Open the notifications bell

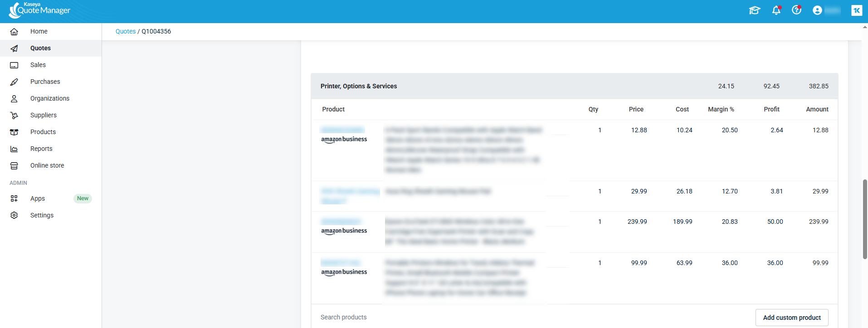(776, 10)
